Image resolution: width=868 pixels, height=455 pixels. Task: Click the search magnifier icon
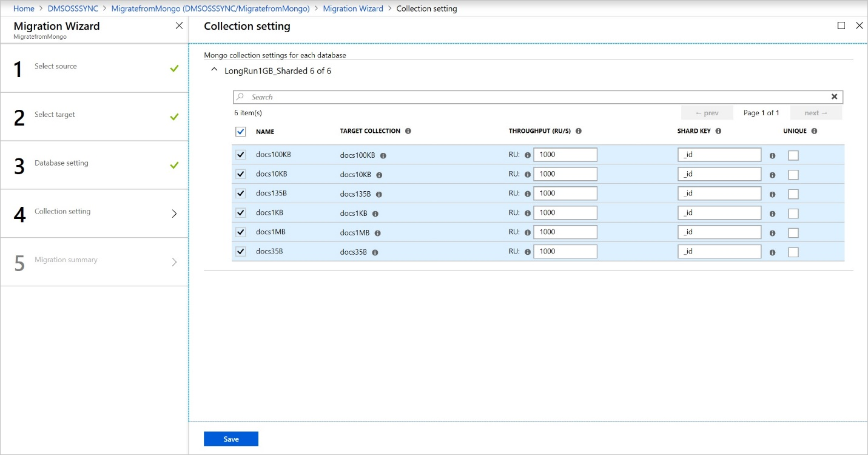click(241, 97)
